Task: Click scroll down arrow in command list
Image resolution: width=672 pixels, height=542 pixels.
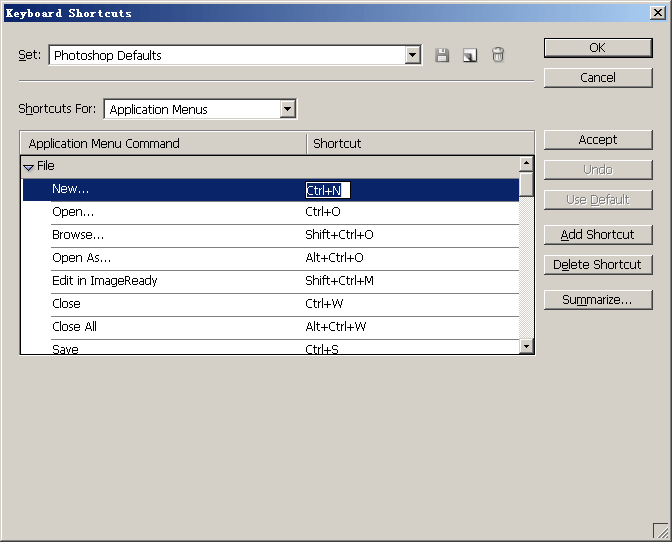Action: [526, 346]
